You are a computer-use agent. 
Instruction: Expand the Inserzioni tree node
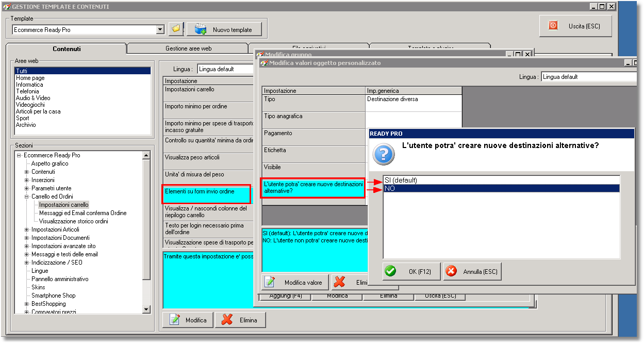pos(27,180)
